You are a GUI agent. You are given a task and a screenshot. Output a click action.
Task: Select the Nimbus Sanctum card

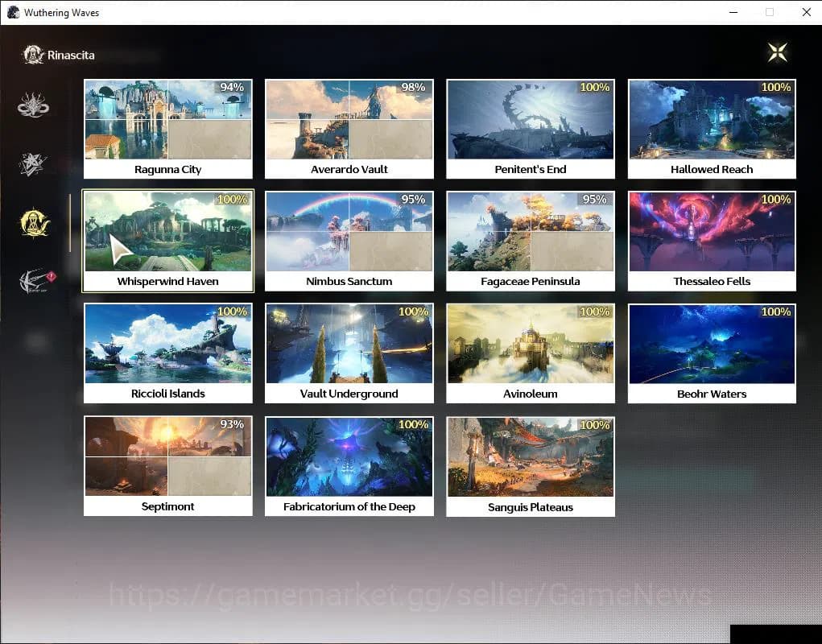point(349,241)
